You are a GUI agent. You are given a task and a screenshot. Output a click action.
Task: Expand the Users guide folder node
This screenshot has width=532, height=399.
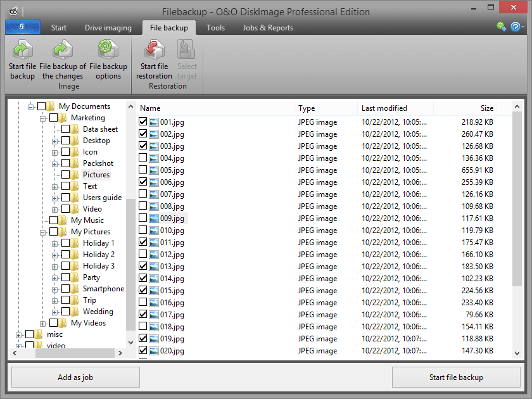[x=54, y=198]
